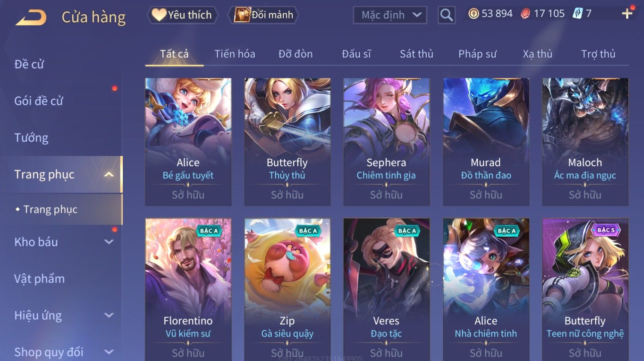Screen dimensions: 644x361
Task: Open Zip Gà siêu quậy skin card
Action: click(x=287, y=289)
